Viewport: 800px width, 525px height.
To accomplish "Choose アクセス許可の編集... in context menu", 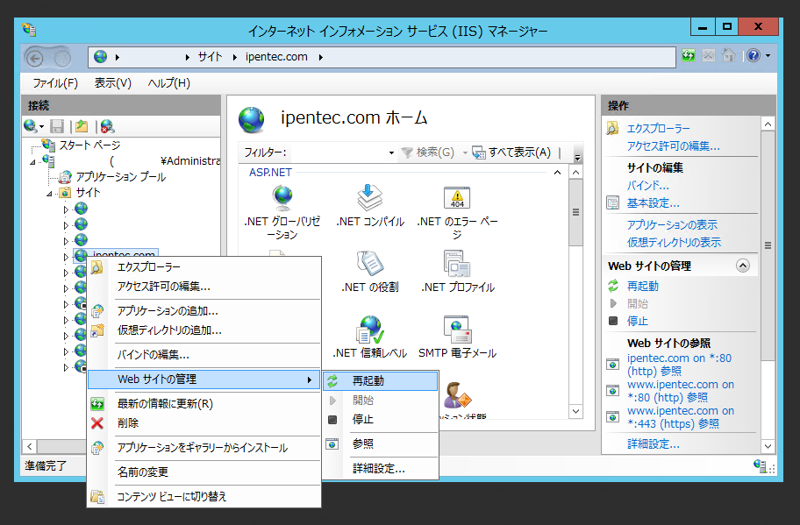I will pyautogui.click(x=204, y=286).
